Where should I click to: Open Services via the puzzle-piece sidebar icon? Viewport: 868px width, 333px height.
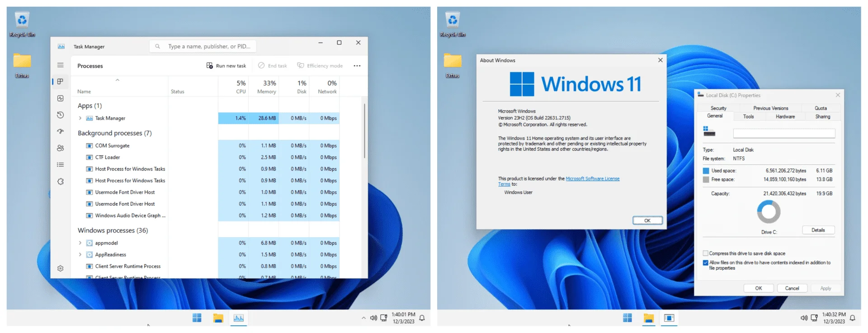(60, 181)
